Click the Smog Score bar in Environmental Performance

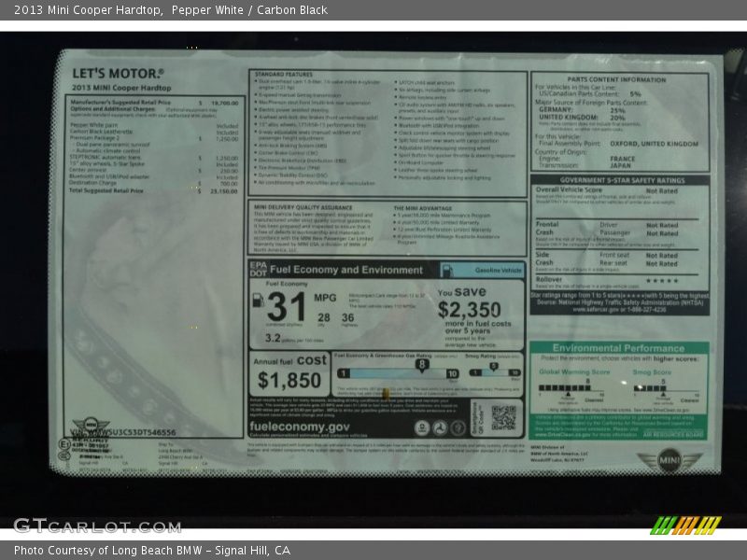666,388
